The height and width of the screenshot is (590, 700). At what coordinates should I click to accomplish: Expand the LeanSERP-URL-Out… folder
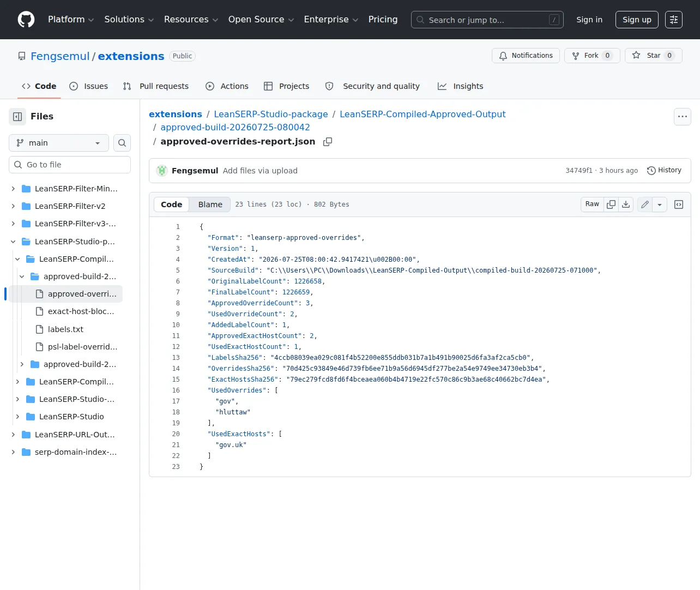13,435
